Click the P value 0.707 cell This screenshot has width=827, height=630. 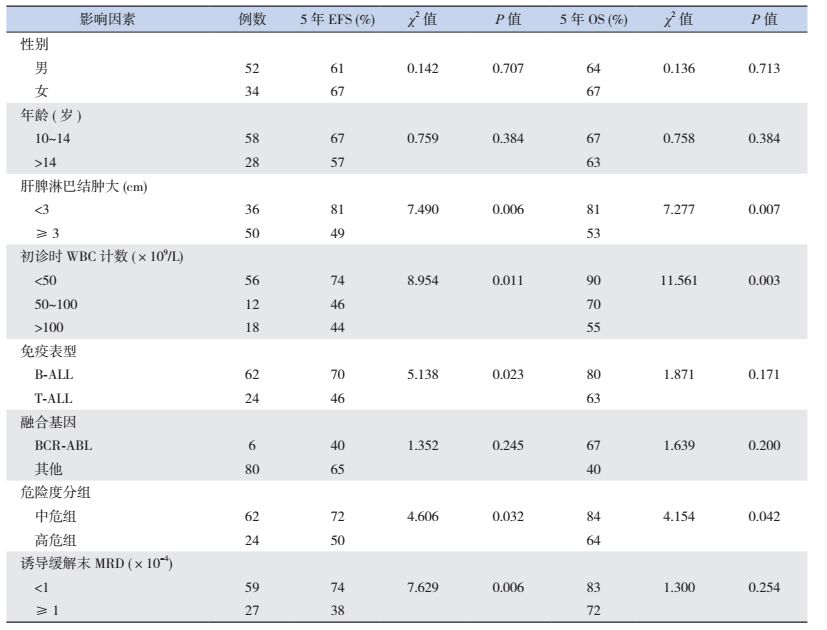tap(507, 69)
